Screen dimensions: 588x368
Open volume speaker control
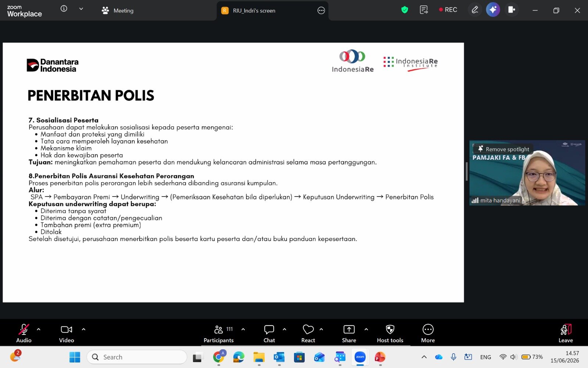click(513, 357)
